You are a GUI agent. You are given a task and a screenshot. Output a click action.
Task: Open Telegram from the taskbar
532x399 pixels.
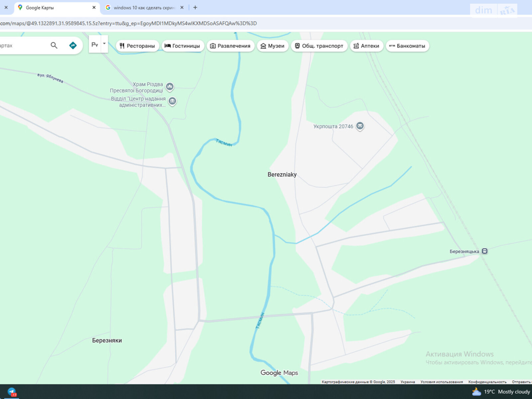pos(11,392)
